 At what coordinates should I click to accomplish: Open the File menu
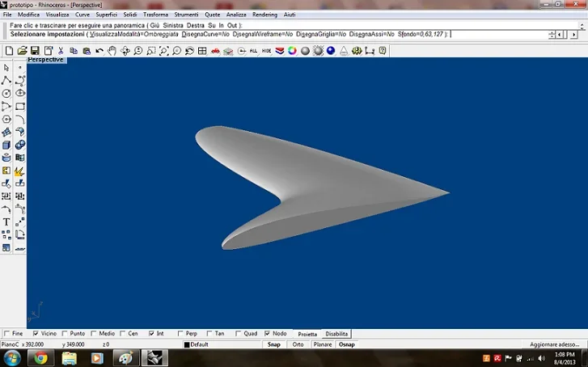(x=7, y=15)
